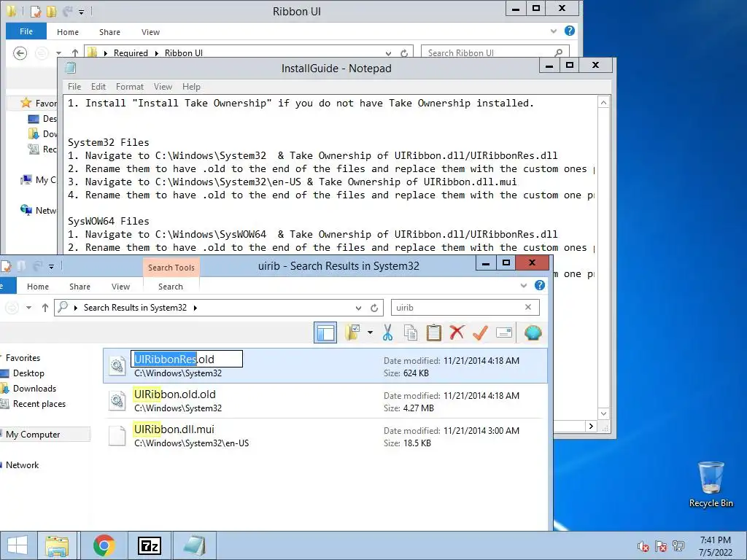Click the rename icon in search toolbar
747x560 pixels.
(503, 332)
